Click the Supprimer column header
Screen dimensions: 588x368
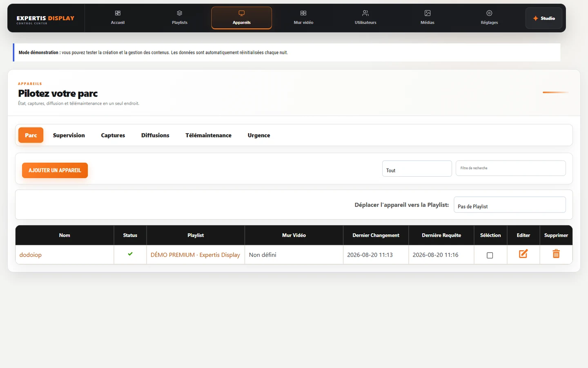(x=556, y=235)
